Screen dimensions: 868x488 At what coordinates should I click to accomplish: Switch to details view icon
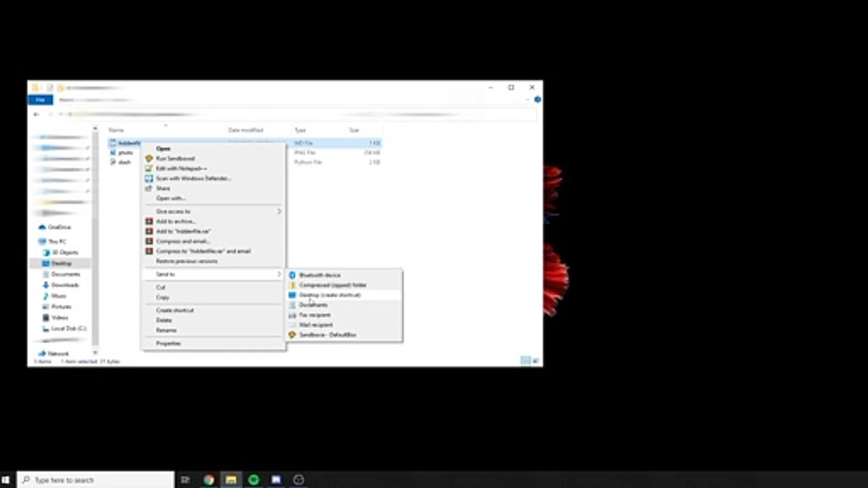pyautogui.click(x=525, y=361)
